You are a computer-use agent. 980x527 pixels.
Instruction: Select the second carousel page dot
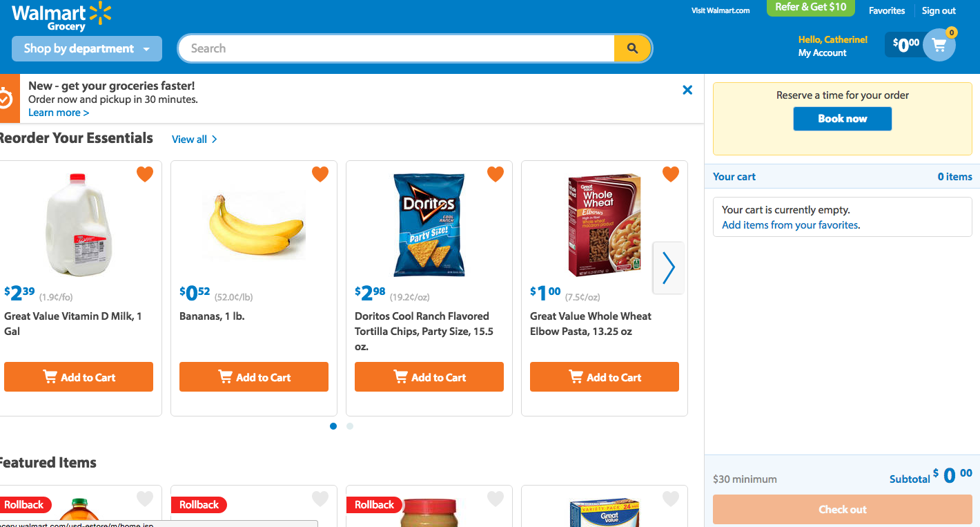tap(349, 426)
